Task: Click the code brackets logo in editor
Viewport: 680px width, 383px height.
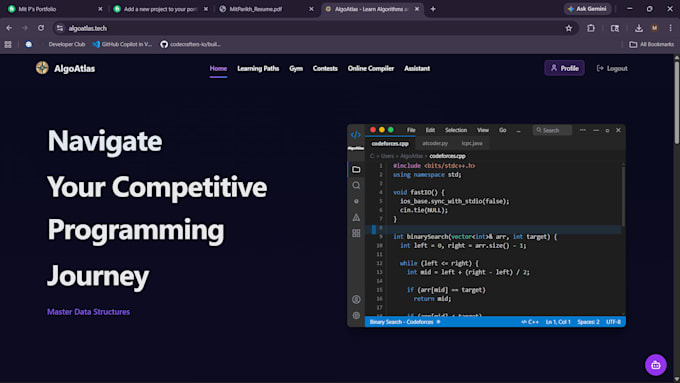Action: (356, 134)
